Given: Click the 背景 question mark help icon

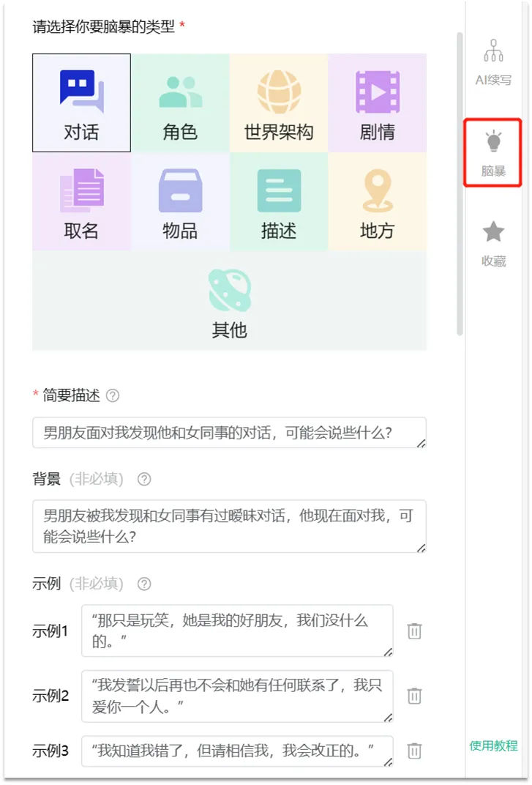Looking at the screenshot, I should [144, 480].
